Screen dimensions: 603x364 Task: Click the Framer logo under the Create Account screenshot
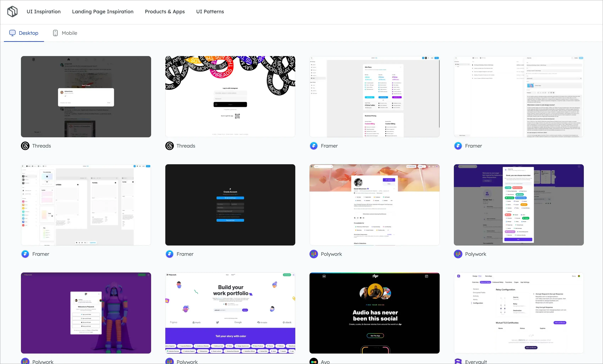170,254
